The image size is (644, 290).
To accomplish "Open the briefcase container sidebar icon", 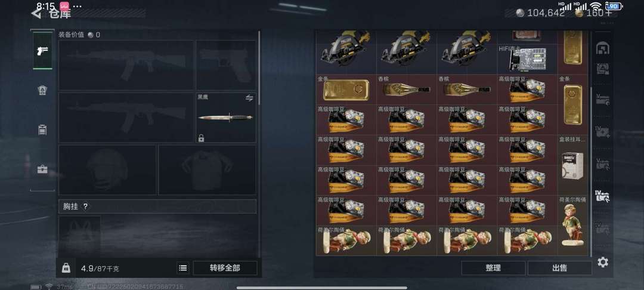I will point(42,169).
